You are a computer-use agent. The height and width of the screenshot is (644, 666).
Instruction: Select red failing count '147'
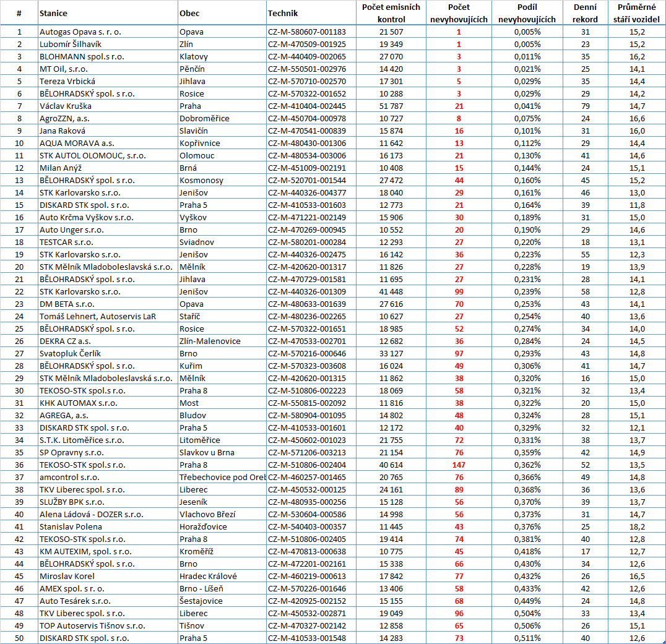(459, 465)
